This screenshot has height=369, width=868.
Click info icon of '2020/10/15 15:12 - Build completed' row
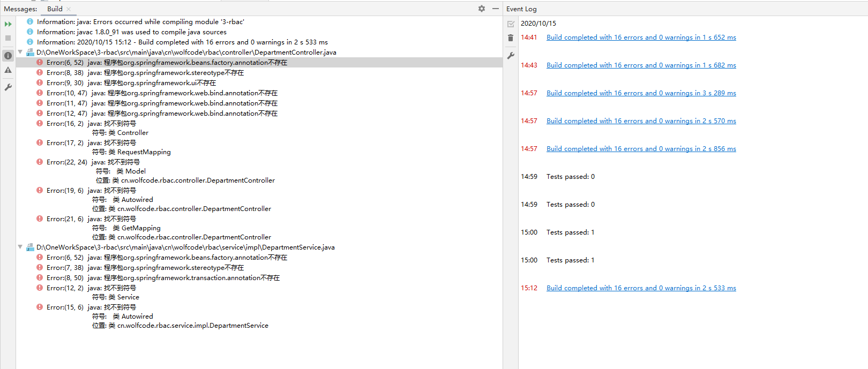tap(30, 42)
